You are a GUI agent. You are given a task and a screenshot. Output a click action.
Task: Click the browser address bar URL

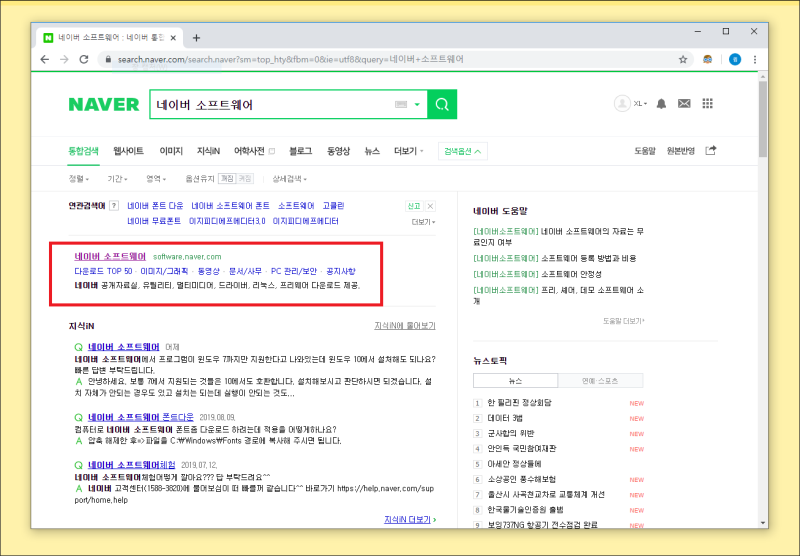pyautogui.click(x=291, y=60)
